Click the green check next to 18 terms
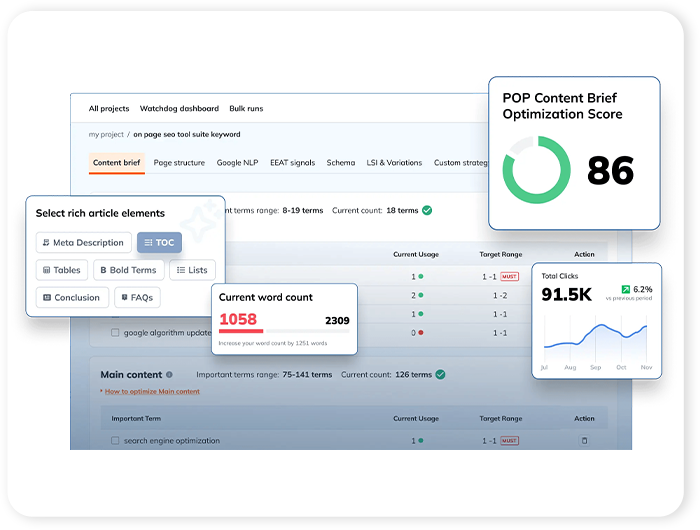The height and width of the screenshot is (530, 700). pyautogui.click(x=427, y=210)
